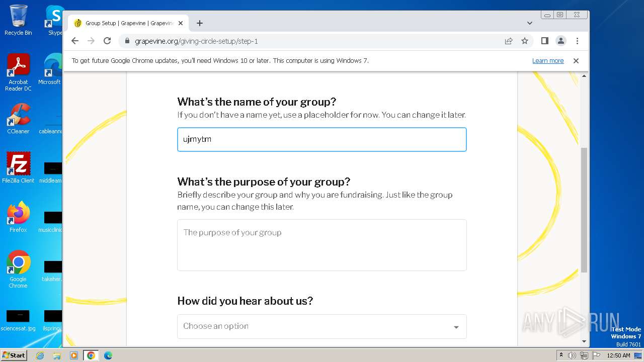The height and width of the screenshot is (362, 644).
Task: Click the Action Center flag icon
Action: (596, 355)
